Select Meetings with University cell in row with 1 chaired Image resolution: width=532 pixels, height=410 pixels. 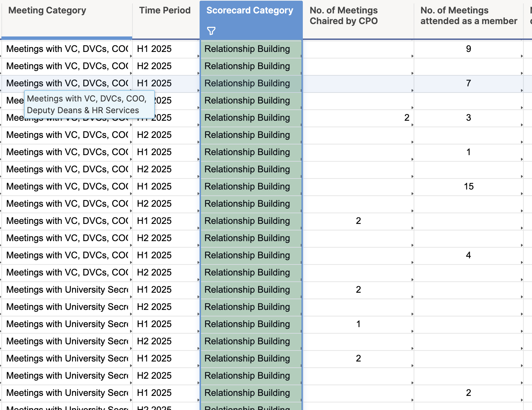click(x=67, y=324)
